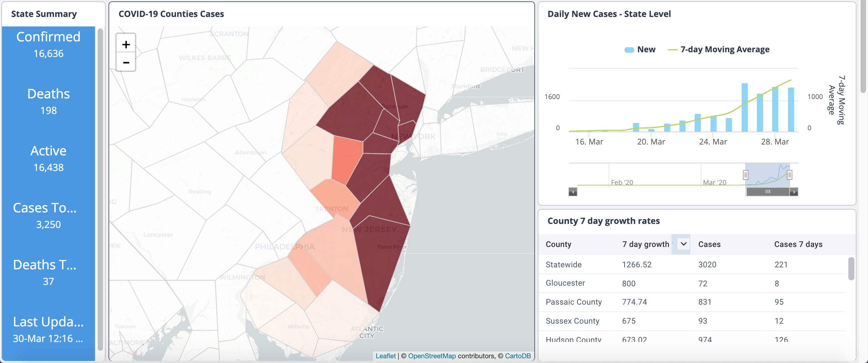The image size is (868, 363).
Task: Click the 1266.52 growth value
Action: click(x=637, y=265)
